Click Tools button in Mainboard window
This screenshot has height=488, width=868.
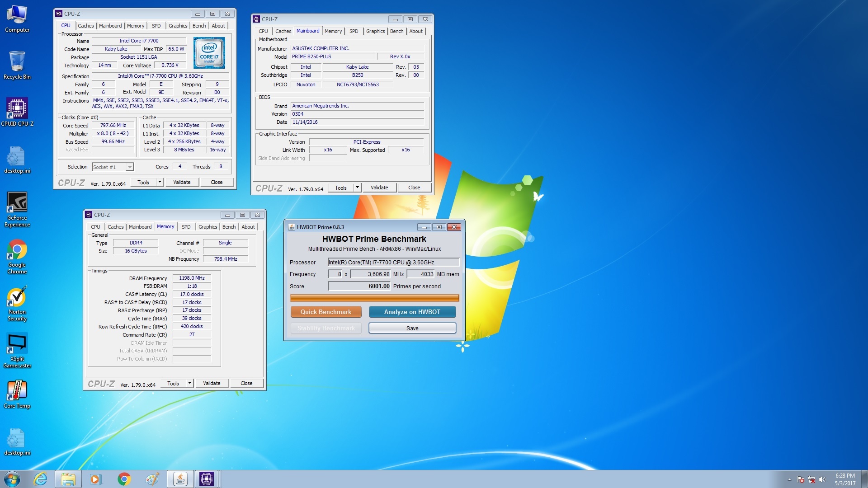click(341, 188)
